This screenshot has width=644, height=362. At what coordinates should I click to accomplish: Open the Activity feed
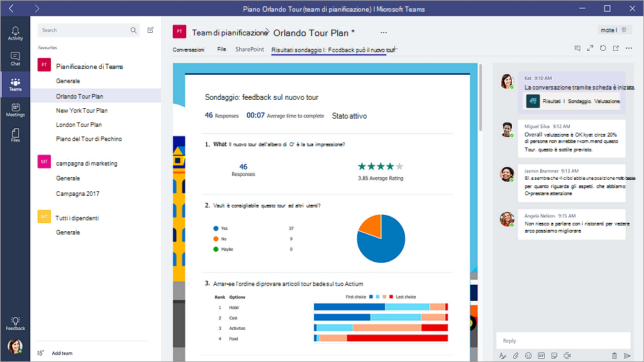pyautogui.click(x=15, y=33)
